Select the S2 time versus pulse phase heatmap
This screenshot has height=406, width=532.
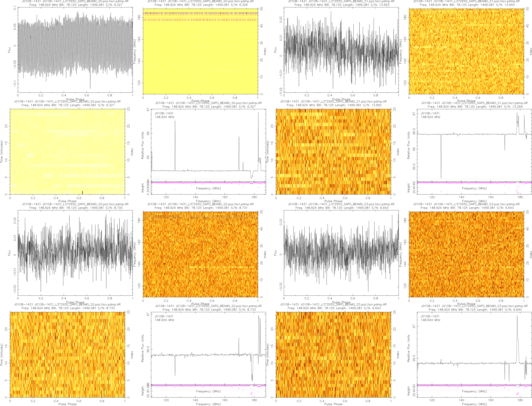click(67, 355)
